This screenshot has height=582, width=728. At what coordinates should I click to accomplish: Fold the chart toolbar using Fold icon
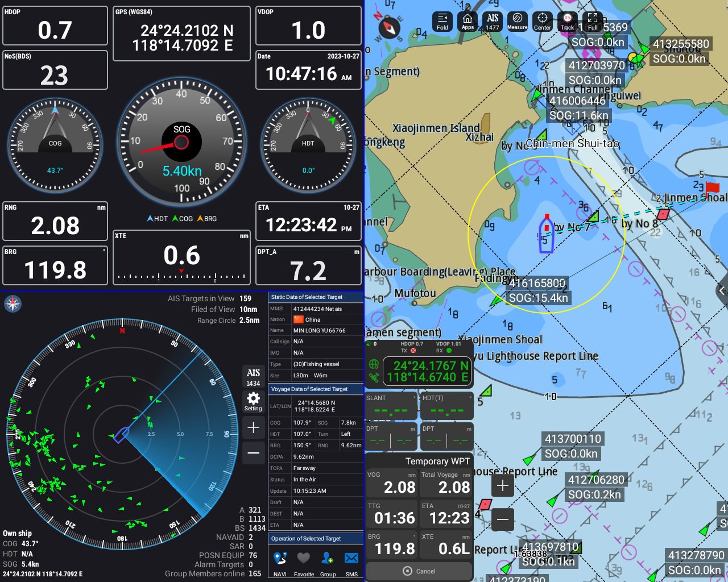[x=442, y=22]
